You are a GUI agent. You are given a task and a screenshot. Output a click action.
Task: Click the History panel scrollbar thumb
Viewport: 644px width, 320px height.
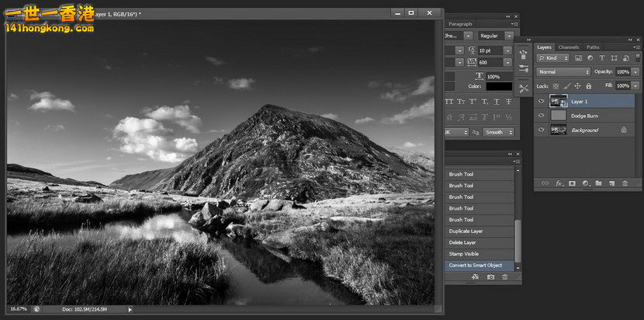[x=518, y=241]
